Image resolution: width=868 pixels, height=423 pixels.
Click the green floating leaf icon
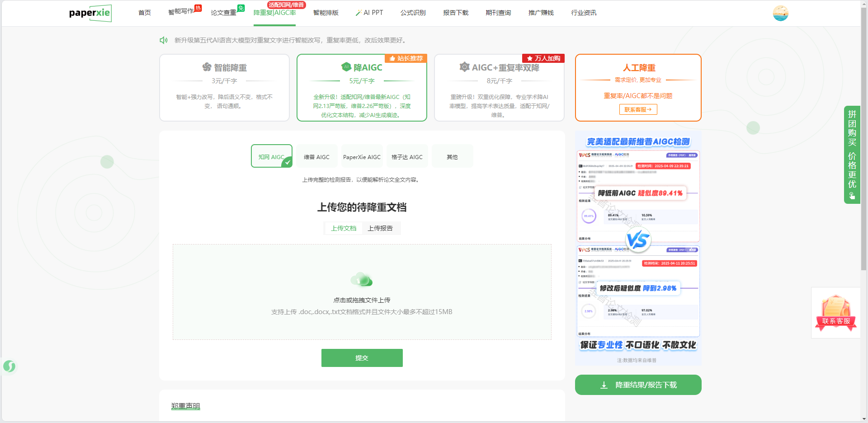click(9, 366)
